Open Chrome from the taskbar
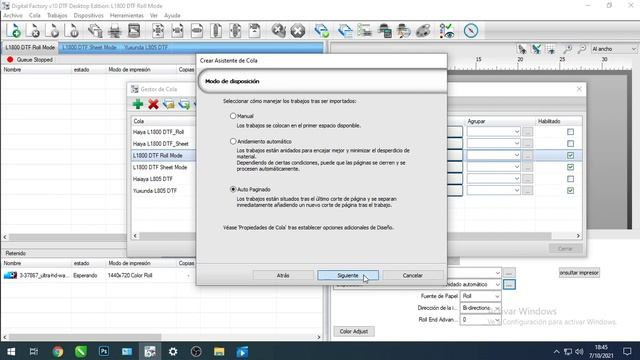 (58, 351)
